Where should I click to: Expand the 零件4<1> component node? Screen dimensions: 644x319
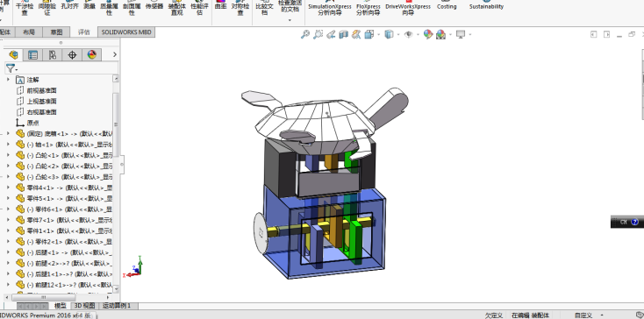click(8, 188)
